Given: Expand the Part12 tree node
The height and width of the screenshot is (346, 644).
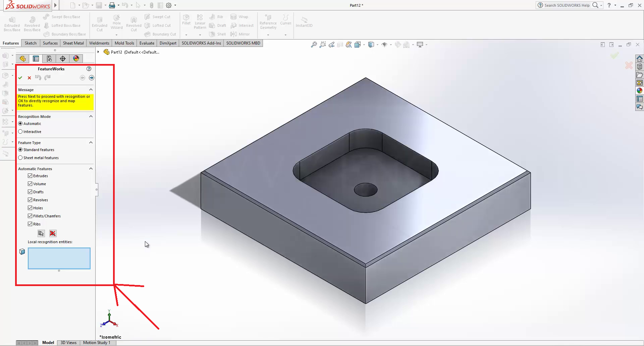Looking at the screenshot, I should pos(98,52).
